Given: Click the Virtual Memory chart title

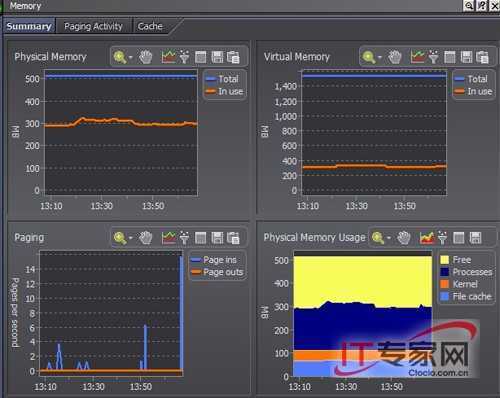Looking at the screenshot, I should (297, 57).
